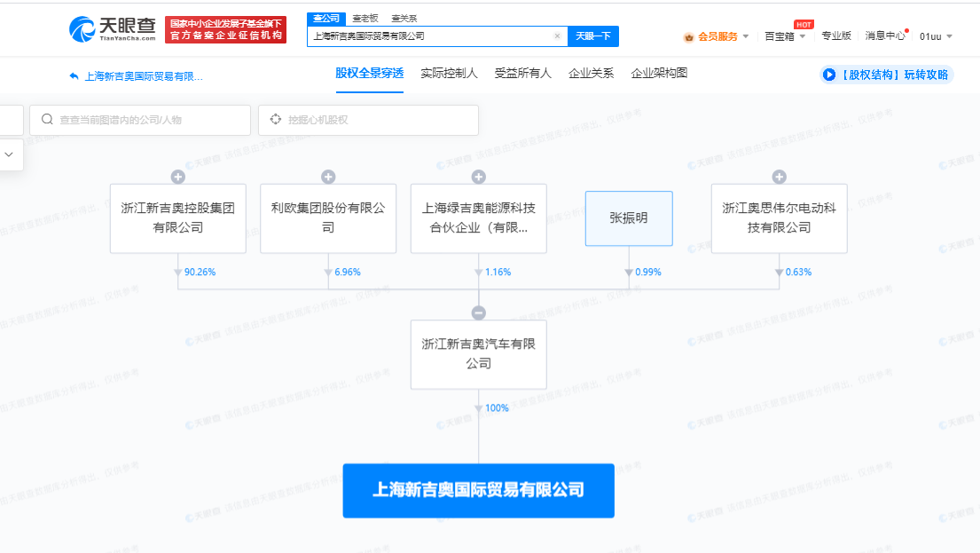
Task: Click the crosshair icon for 挖掘心机股权
Action: (276, 120)
